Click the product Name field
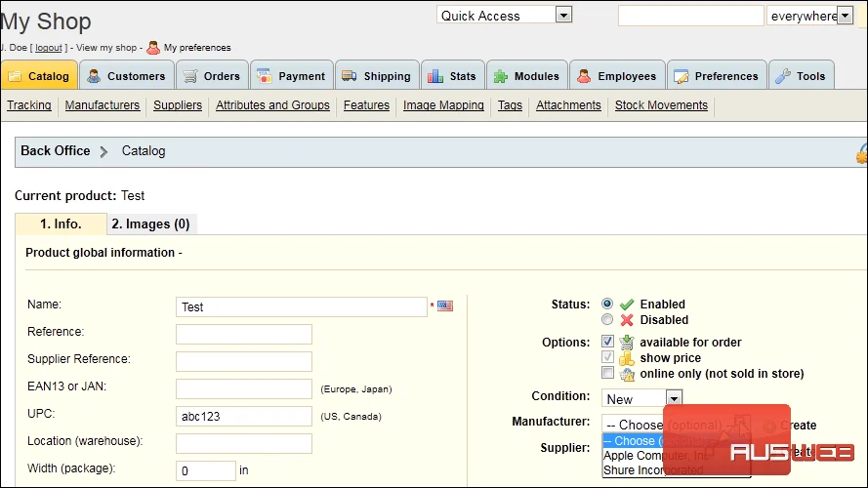 coord(302,307)
